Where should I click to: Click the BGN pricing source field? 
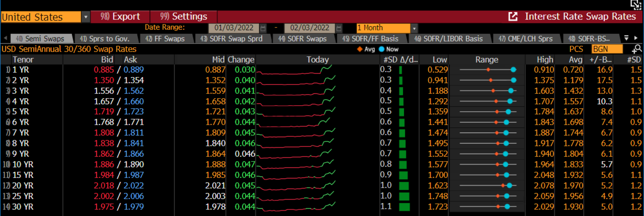[x=607, y=49]
